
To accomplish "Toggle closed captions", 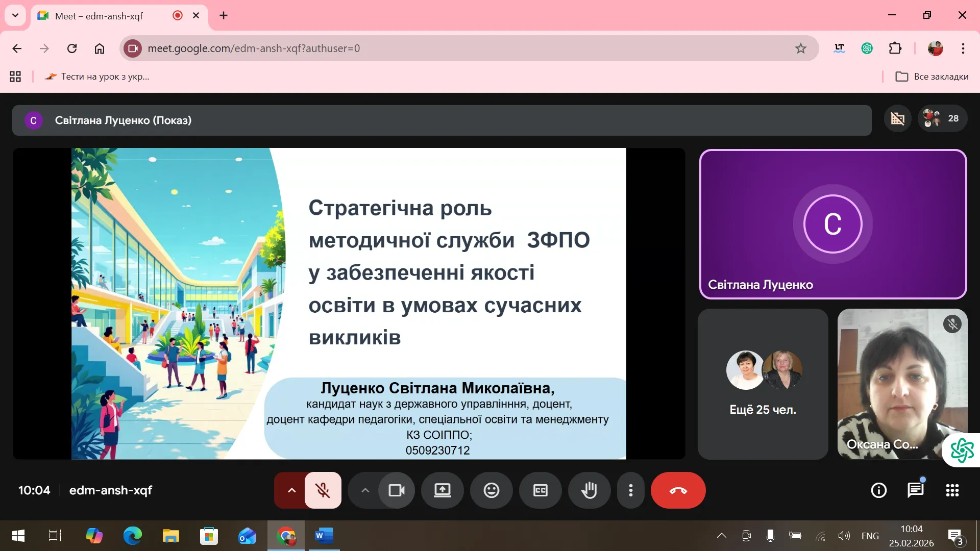I will tap(540, 490).
